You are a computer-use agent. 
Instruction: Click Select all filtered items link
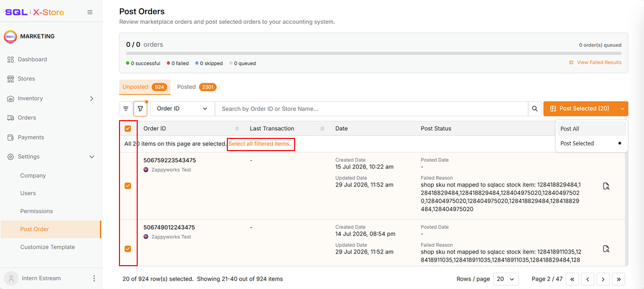pyautogui.click(x=260, y=144)
